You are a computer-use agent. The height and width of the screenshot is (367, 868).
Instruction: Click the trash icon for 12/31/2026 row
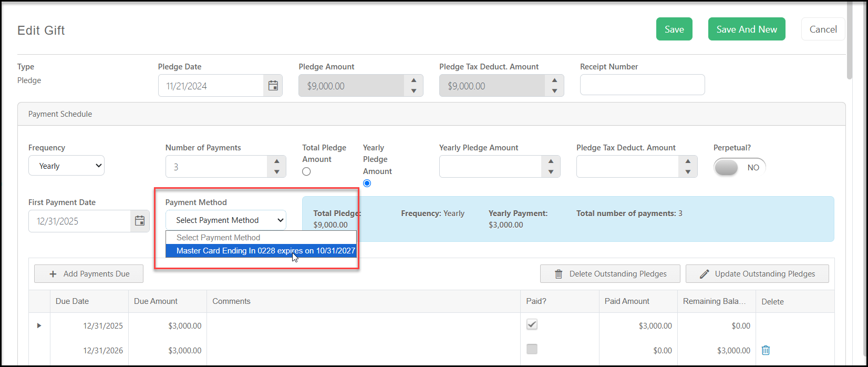tap(766, 350)
